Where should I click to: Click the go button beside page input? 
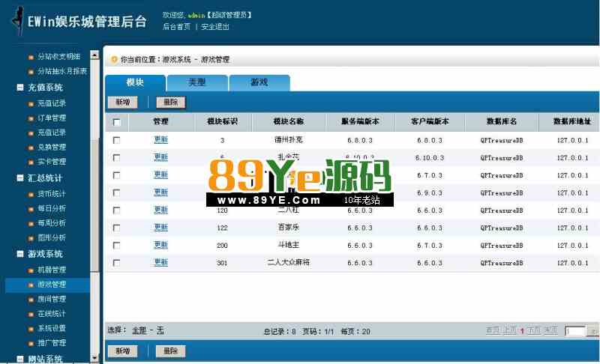(593, 331)
